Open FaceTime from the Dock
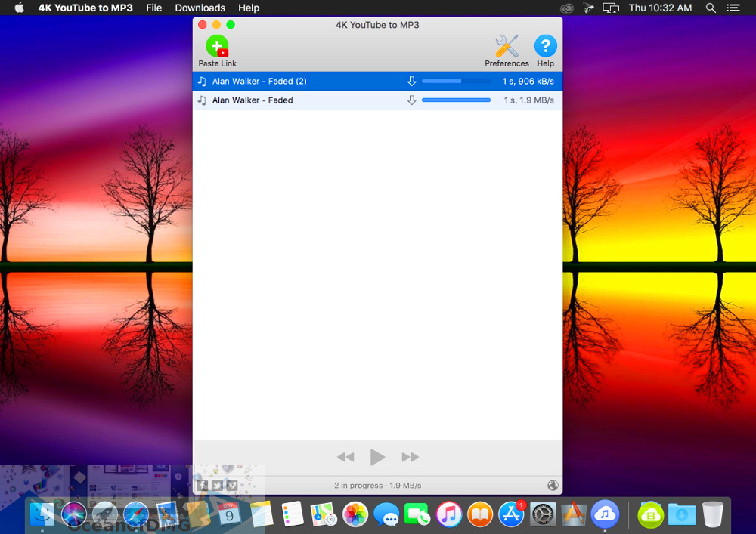The height and width of the screenshot is (534, 756). 417,514
